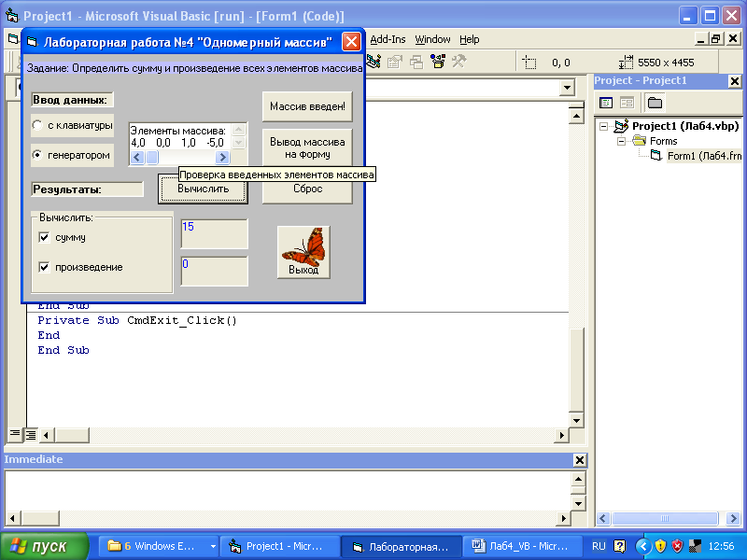Open the procedure dropdown in code window
The height and width of the screenshot is (560, 747).
click(x=567, y=88)
